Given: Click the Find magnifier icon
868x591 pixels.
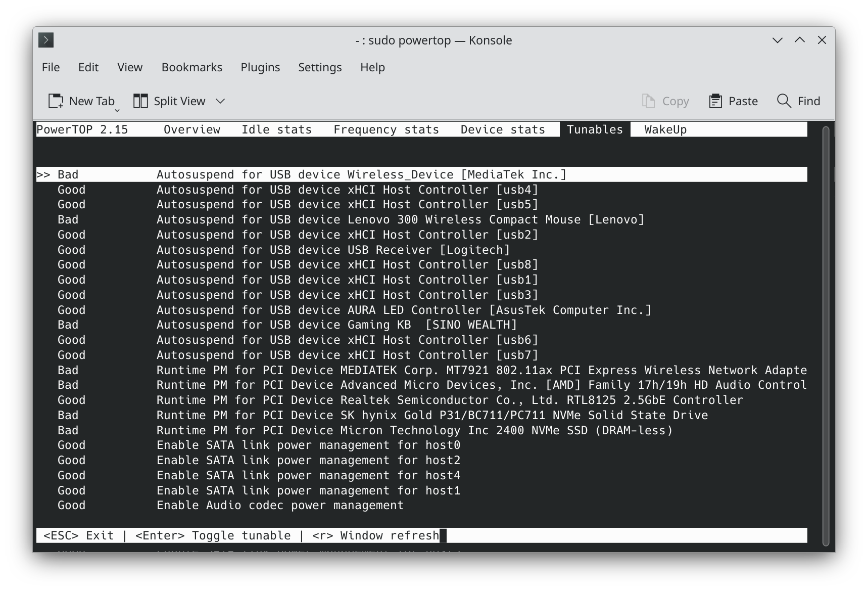Looking at the screenshot, I should [784, 101].
